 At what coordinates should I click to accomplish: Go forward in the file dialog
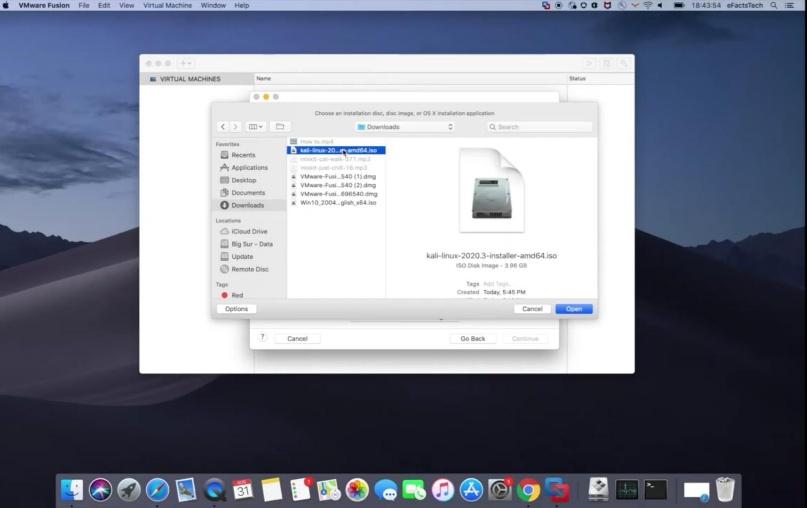[235, 127]
